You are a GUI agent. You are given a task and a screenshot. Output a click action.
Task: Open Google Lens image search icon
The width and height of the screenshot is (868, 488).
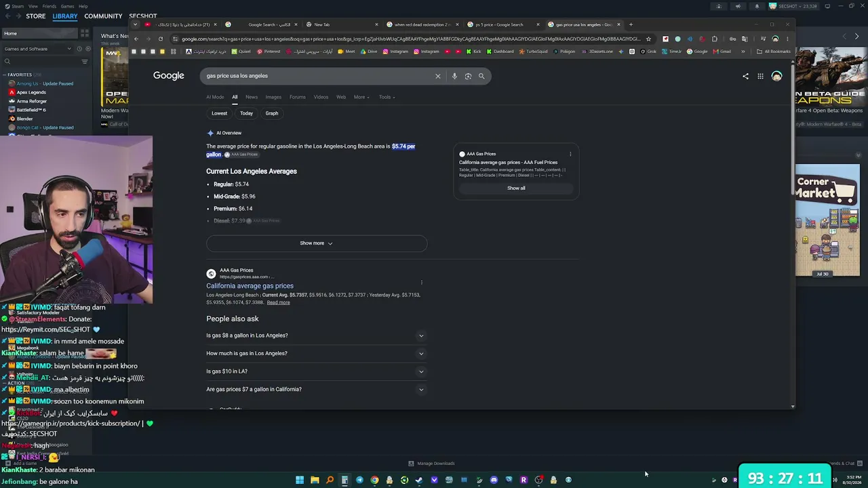pyautogui.click(x=468, y=76)
